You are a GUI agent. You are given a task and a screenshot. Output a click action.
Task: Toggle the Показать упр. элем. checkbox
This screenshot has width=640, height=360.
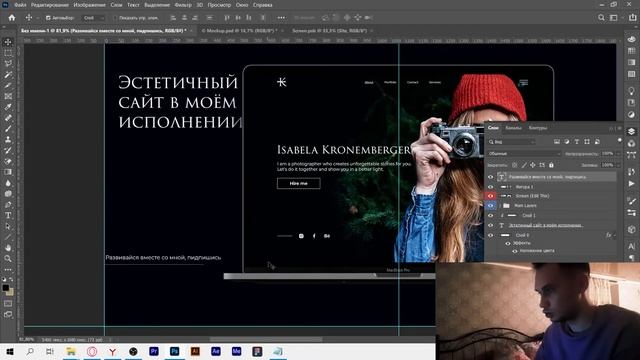coord(115,18)
